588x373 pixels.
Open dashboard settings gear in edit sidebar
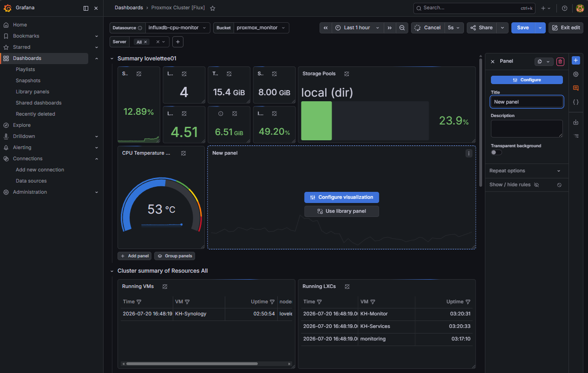click(x=576, y=74)
